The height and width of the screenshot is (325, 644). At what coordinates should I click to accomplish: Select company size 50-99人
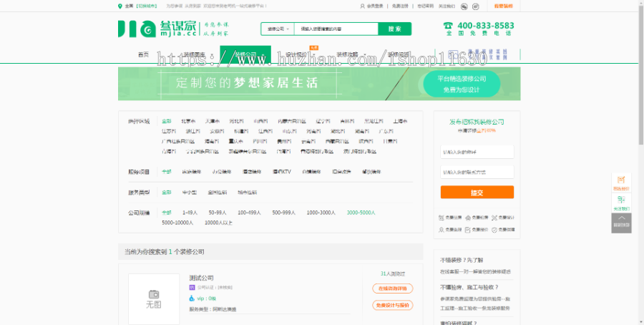pos(218,213)
